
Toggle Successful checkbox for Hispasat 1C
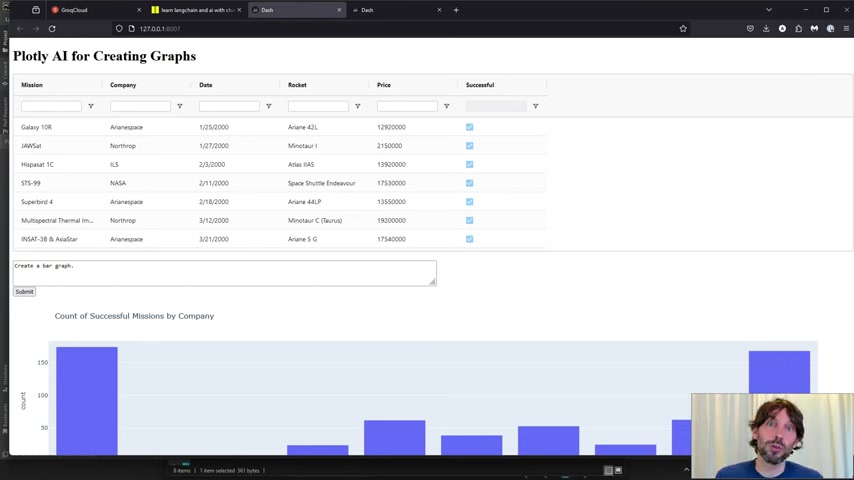469,165
